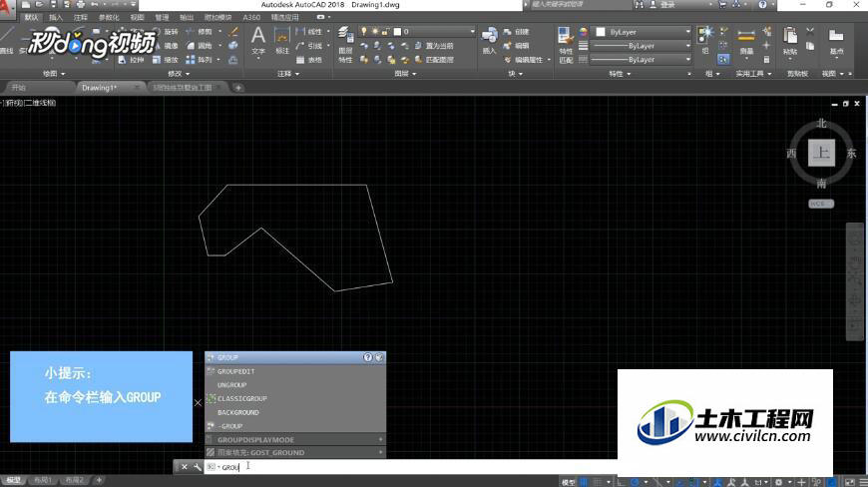Select the Array (阵列) tool
Image resolution: width=868 pixels, height=487 pixels.
200,60
